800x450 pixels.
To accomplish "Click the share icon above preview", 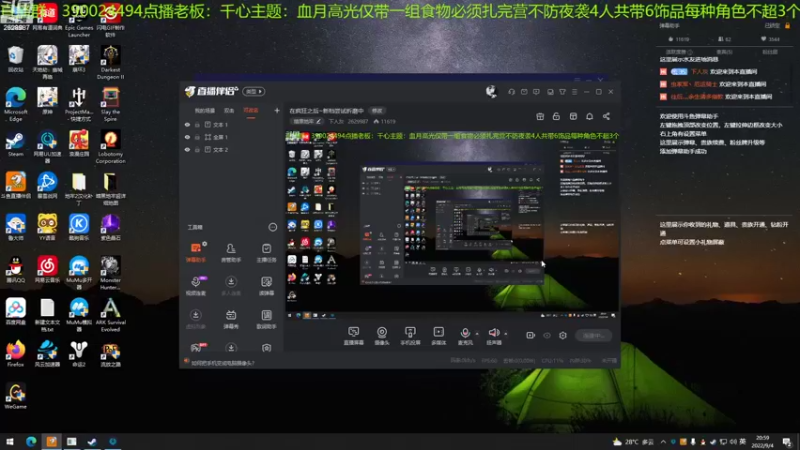I will (606, 116).
